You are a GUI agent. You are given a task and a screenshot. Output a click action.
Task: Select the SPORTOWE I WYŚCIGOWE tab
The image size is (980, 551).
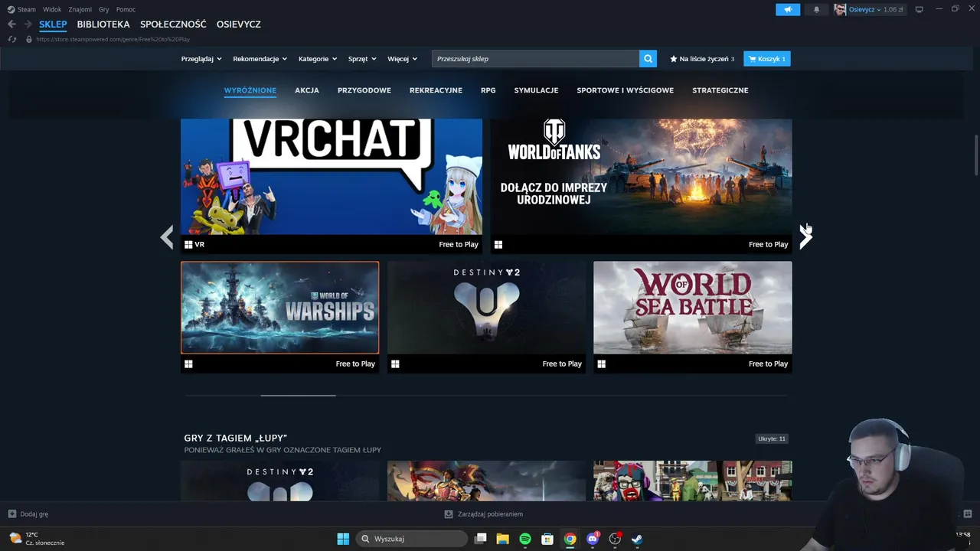[626, 90]
